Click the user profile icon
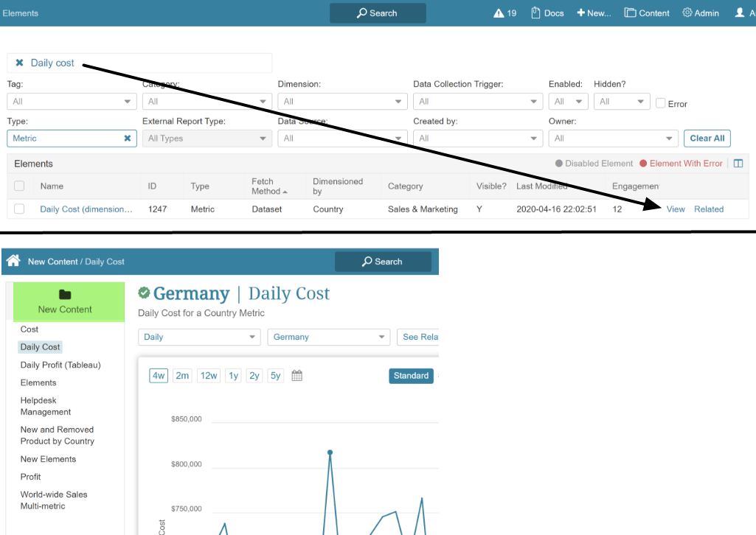The image size is (756, 535). pos(740,13)
